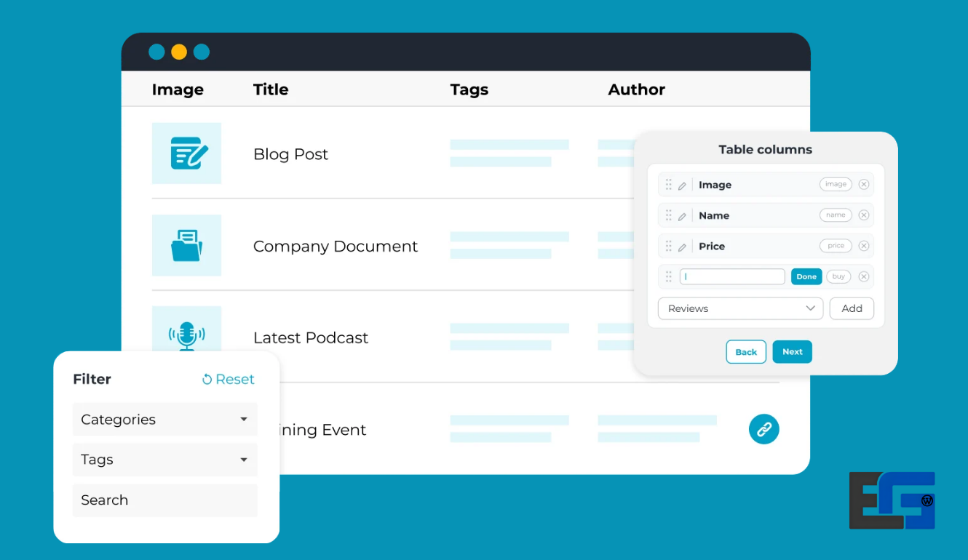
Task: Go Back in the Table columns wizard
Action: 746,352
